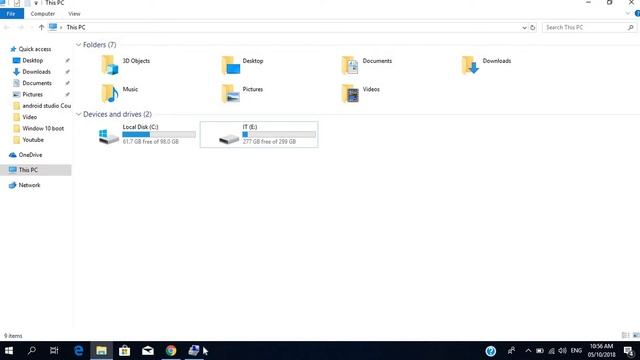Open Google Chrome from taskbar
The height and width of the screenshot is (360, 640).
point(171,351)
